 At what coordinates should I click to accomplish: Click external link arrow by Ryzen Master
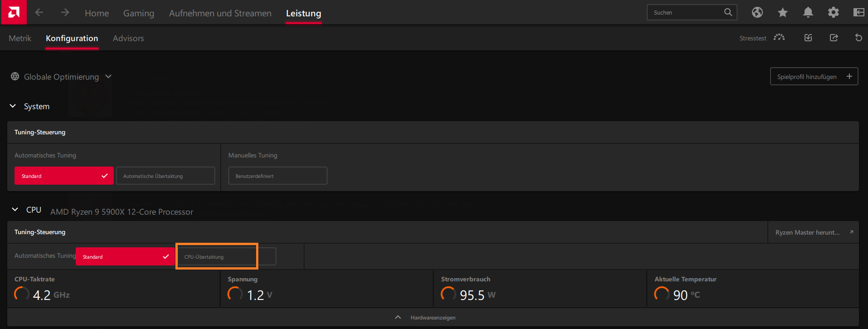coord(851,232)
